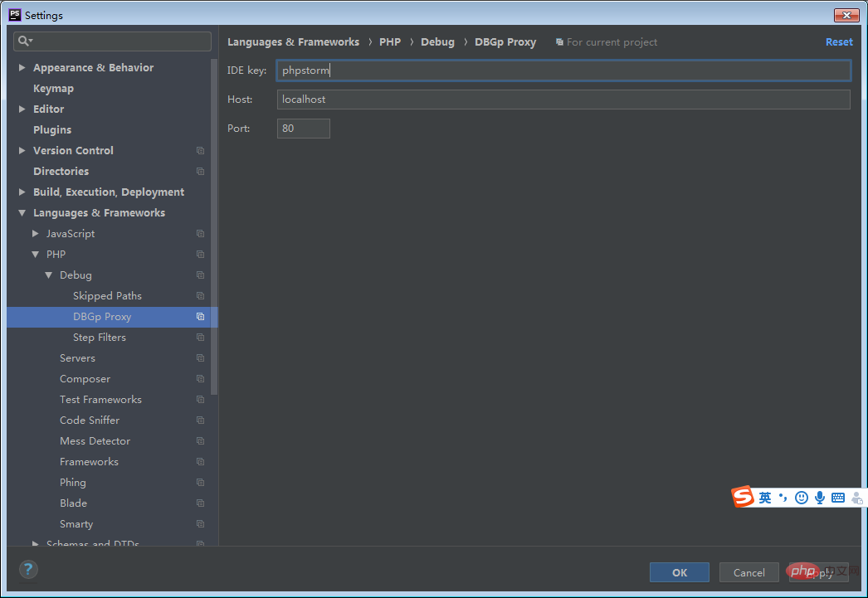Click the Sogou input method S logo
Image resolution: width=868 pixels, height=598 pixels.
coord(743,497)
